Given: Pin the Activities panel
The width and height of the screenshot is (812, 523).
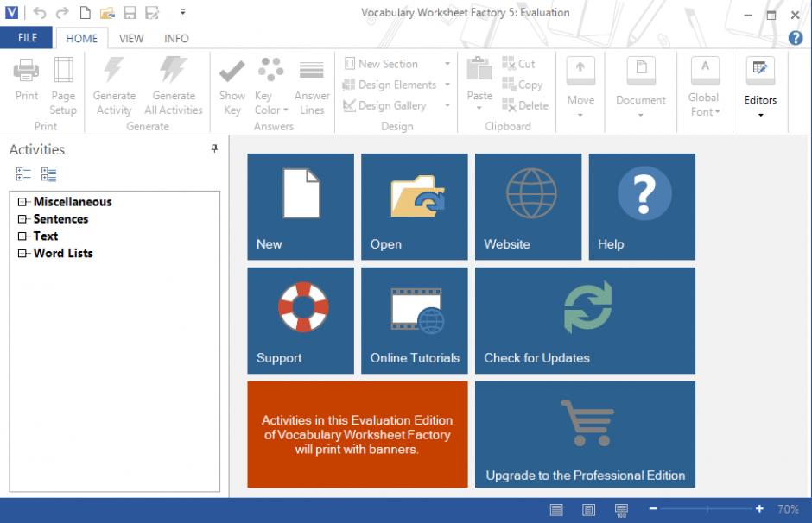Looking at the screenshot, I should (x=214, y=149).
